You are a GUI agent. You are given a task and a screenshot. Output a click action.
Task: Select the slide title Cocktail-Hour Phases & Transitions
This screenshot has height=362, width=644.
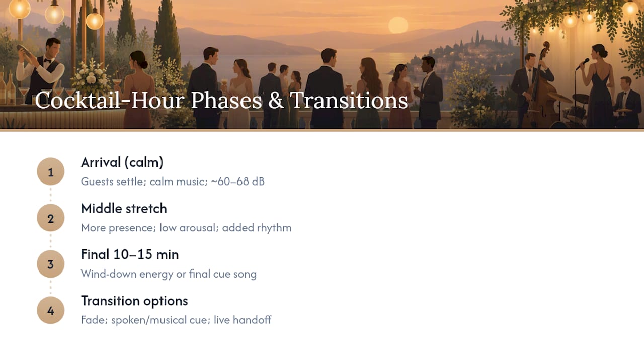coord(221,100)
